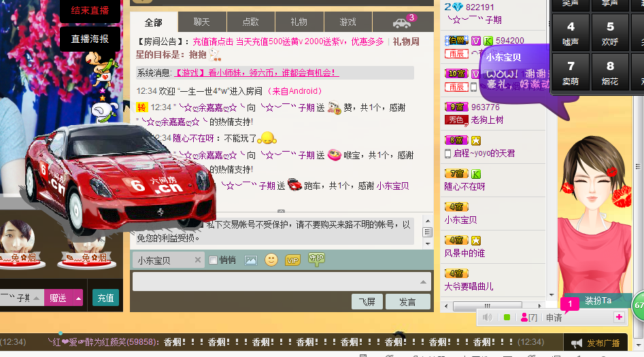Collapse the chat panel divider handle
This screenshot has width=644, height=357.
point(281,211)
